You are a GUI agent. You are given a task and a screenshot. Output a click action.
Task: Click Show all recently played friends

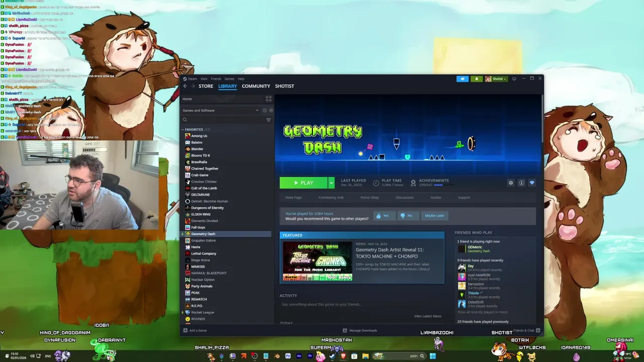point(482,312)
